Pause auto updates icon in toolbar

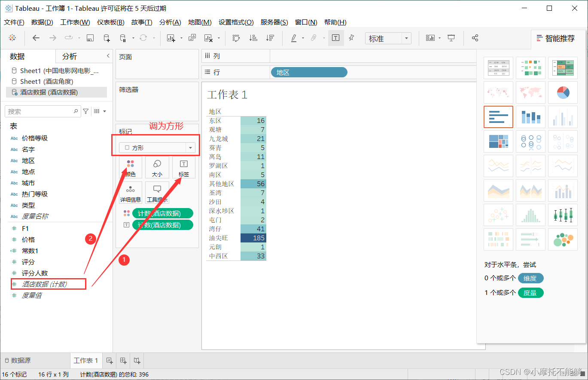(123, 38)
